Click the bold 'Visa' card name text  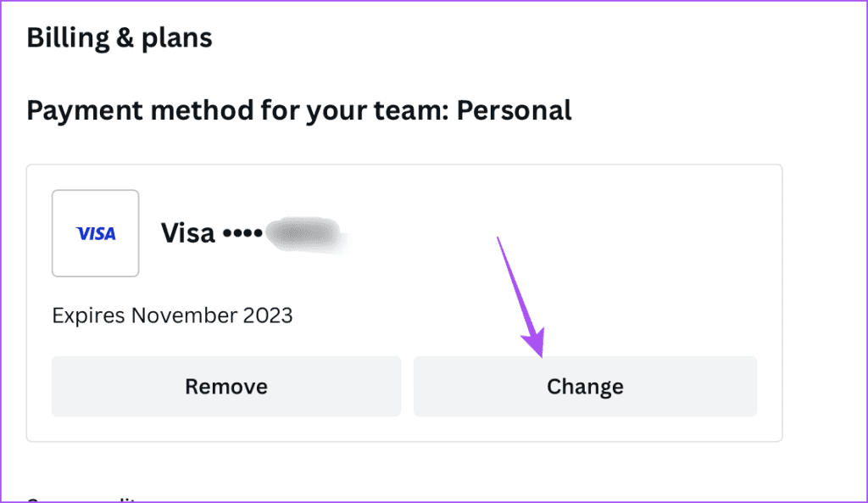[x=187, y=233]
